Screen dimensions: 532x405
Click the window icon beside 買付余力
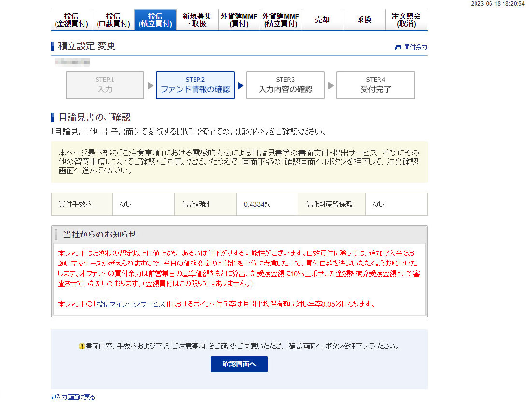(398, 48)
